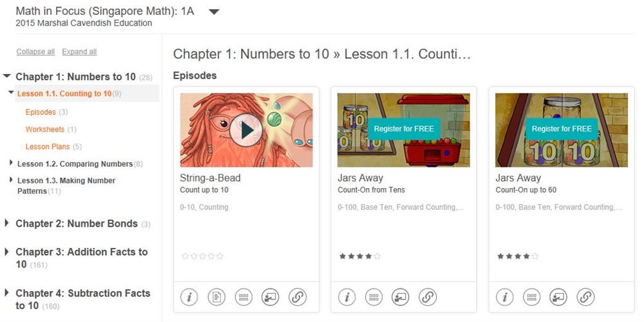Collapse Chapter 1: Numbers to 10
644x322 pixels.
[x=6, y=77]
